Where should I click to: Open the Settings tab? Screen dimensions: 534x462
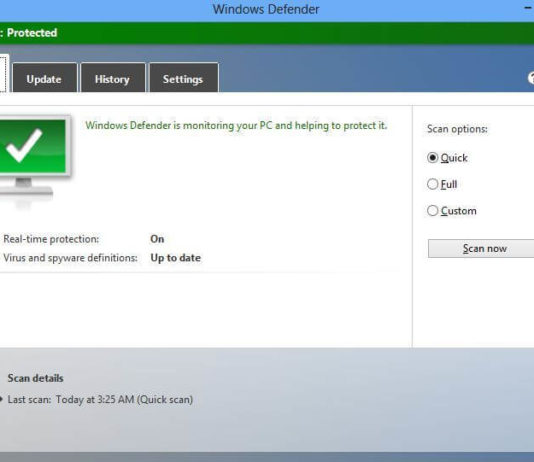(x=184, y=78)
